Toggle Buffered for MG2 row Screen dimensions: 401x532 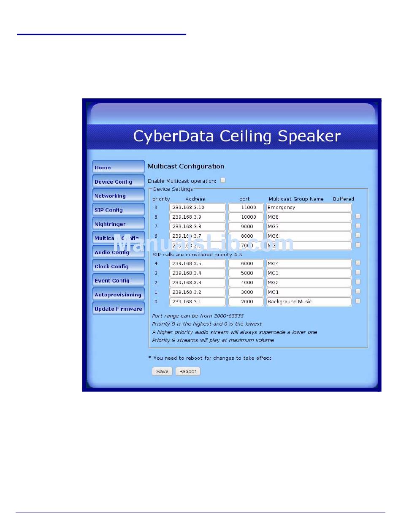(x=358, y=282)
